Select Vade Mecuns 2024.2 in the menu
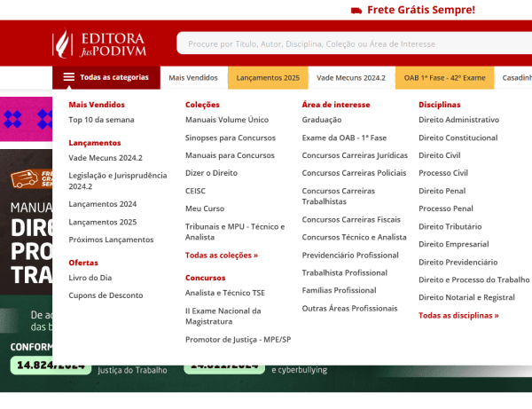Screen dimensions: 532x409 [106, 158]
